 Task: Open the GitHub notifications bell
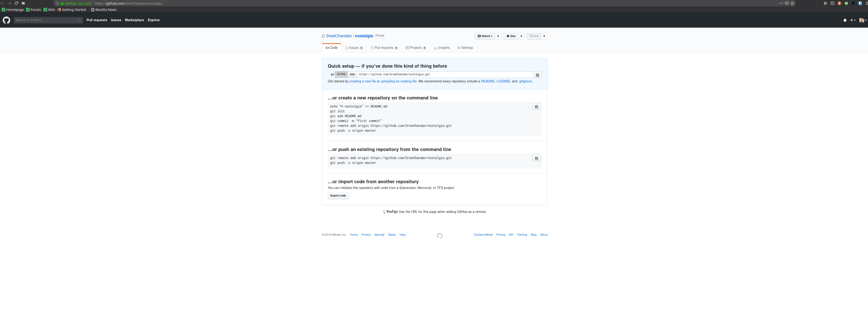(x=845, y=20)
